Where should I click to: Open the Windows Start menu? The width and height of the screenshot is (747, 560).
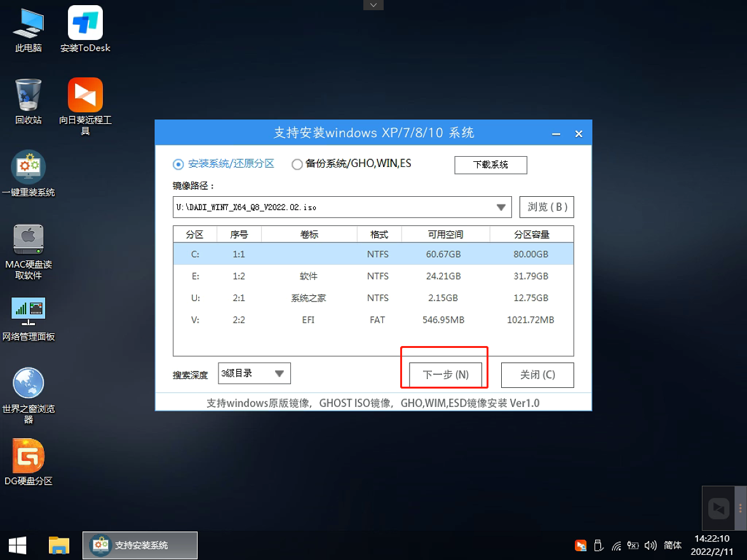tap(17, 546)
